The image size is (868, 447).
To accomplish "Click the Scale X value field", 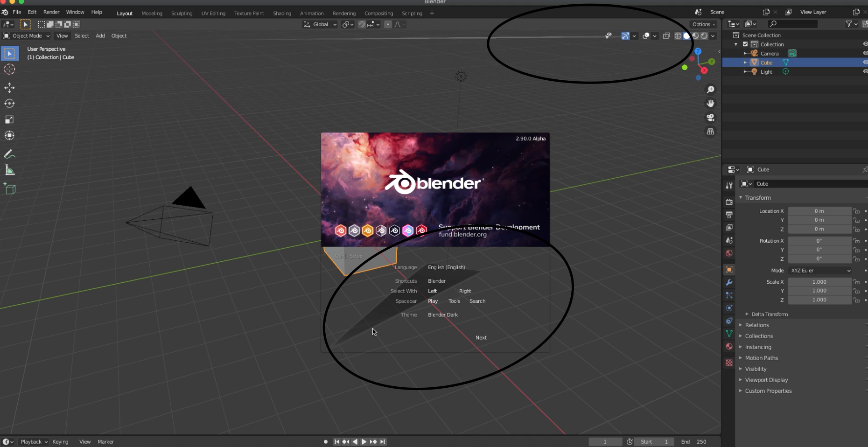I will point(819,282).
